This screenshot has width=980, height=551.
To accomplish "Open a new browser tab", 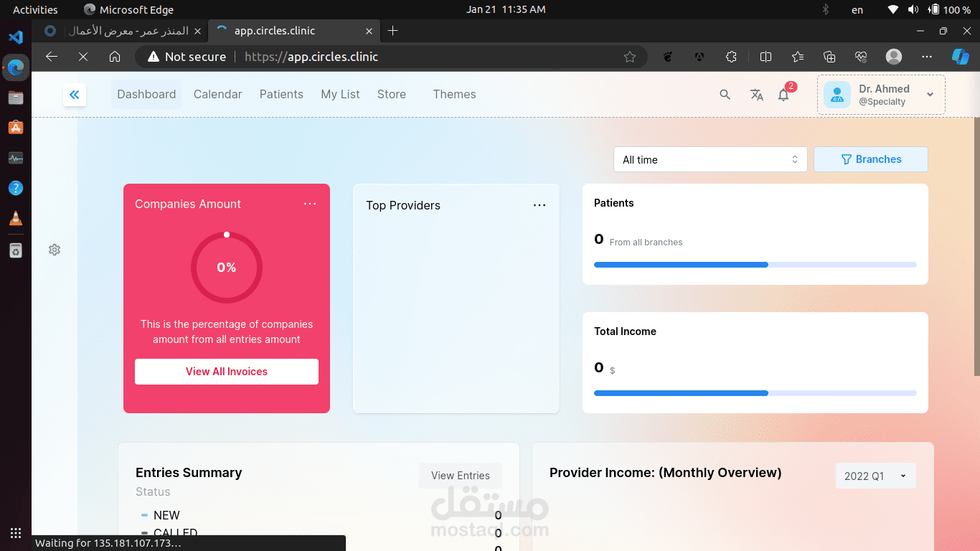I will point(392,31).
